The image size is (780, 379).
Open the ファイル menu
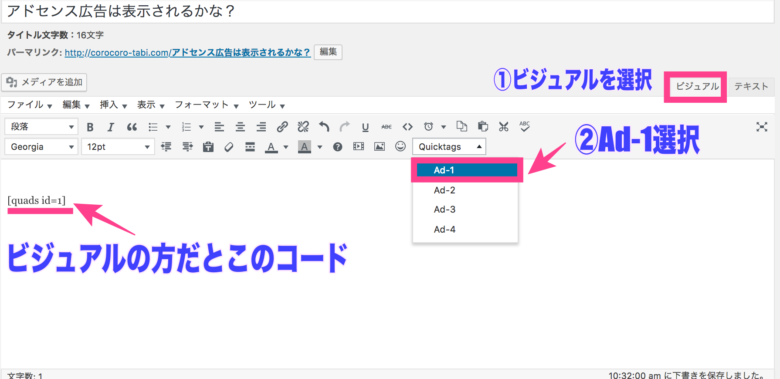[29, 105]
